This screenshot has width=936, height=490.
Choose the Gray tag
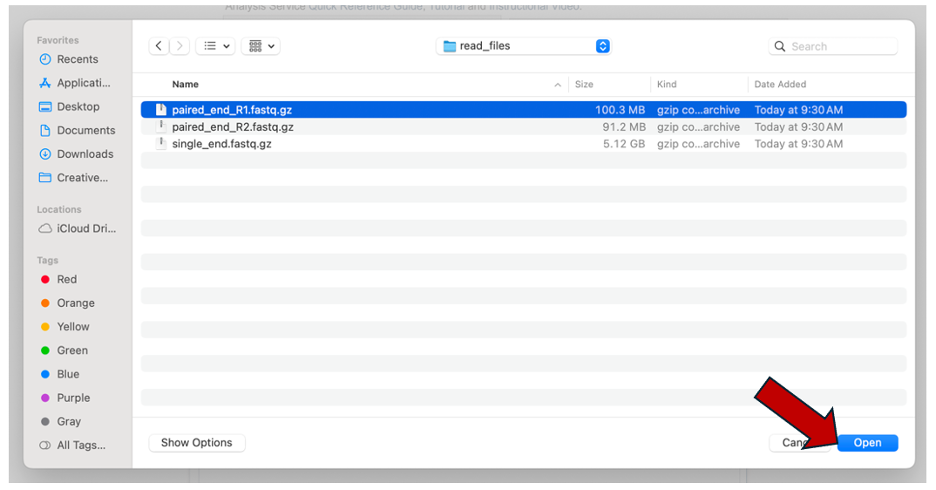click(x=60, y=421)
